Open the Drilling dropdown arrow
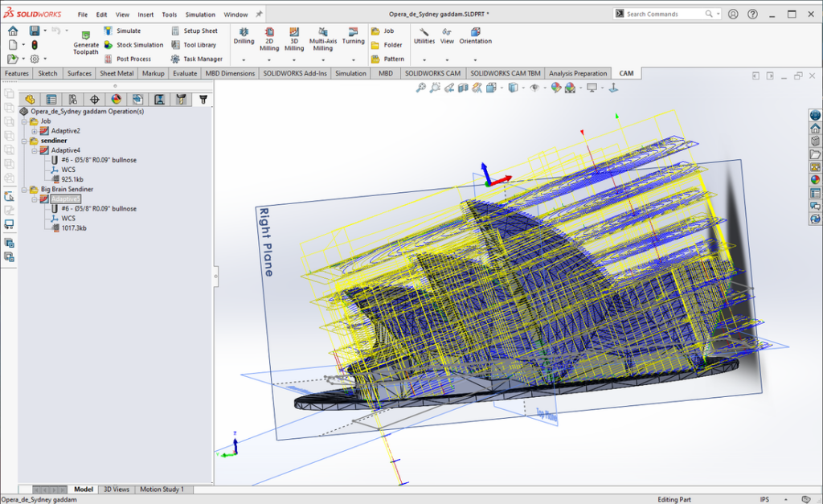823x504 pixels. click(x=244, y=59)
